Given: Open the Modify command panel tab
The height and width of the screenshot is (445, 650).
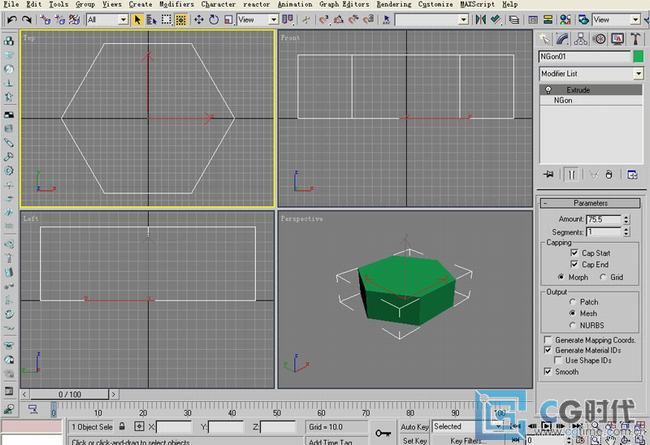Looking at the screenshot, I should (562, 39).
